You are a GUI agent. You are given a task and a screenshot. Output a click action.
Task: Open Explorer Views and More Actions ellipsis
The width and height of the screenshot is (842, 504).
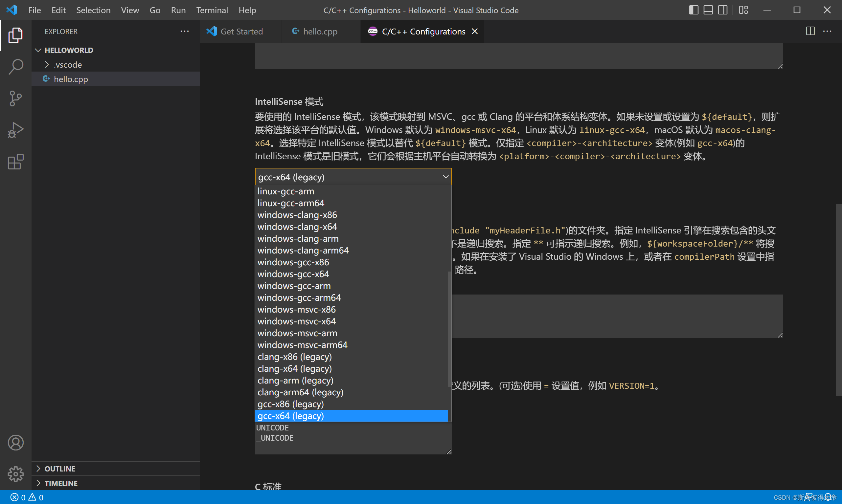[x=185, y=31]
